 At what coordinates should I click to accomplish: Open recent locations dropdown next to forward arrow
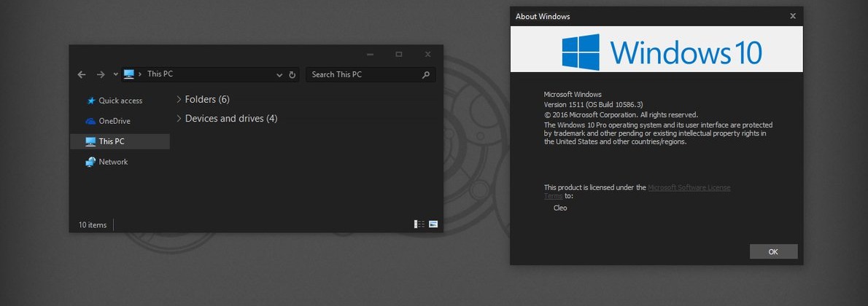pyautogui.click(x=115, y=74)
